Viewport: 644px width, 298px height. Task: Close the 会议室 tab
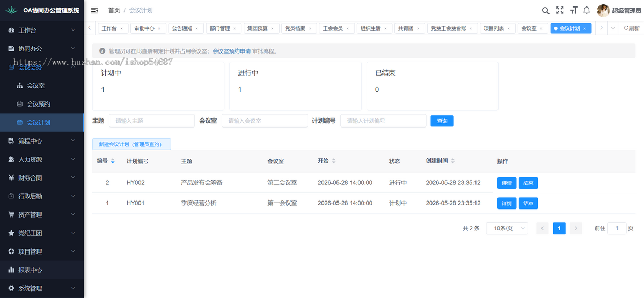[x=541, y=28]
